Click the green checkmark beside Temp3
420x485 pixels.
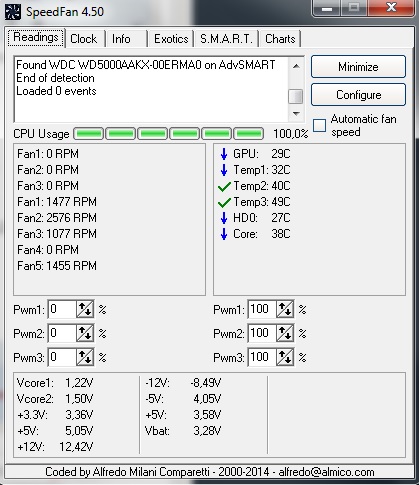[x=224, y=202]
